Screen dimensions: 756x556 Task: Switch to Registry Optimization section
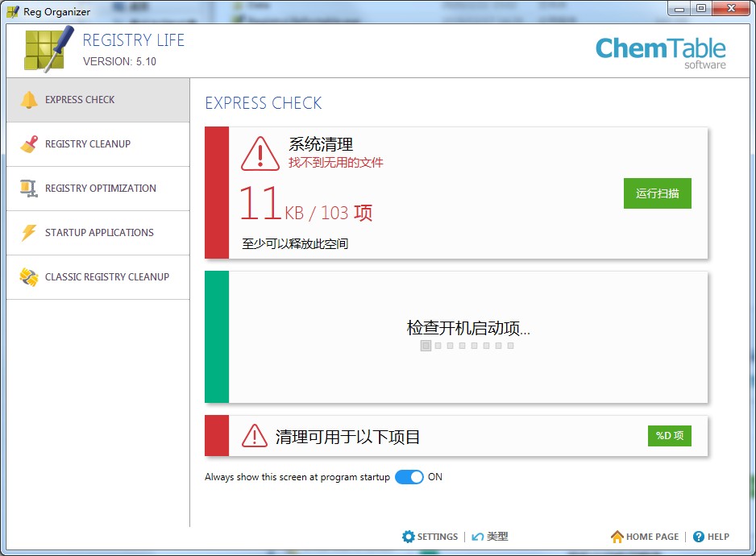(x=98, y=189)
